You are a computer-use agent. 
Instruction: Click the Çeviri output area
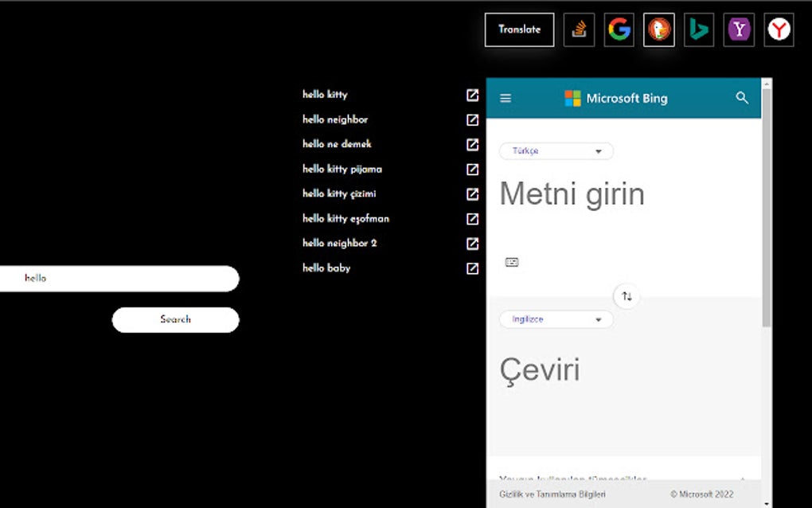[540, 370]
